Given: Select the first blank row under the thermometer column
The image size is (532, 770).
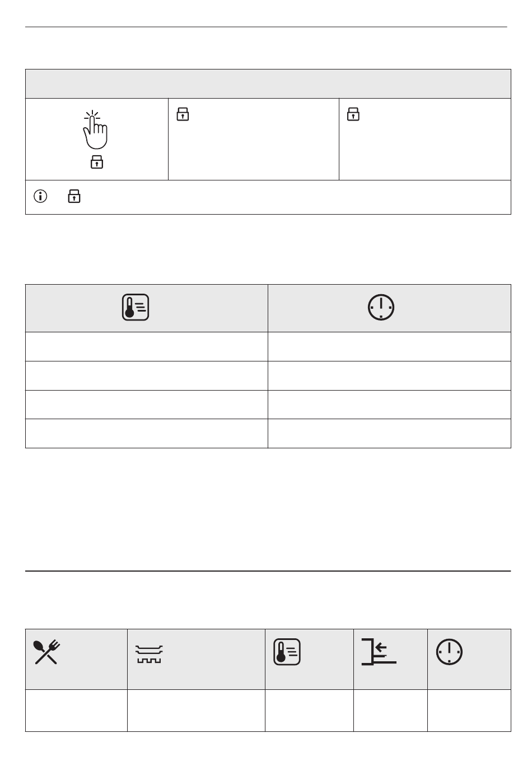Looking at the screenshot, I should click(147, 347).
